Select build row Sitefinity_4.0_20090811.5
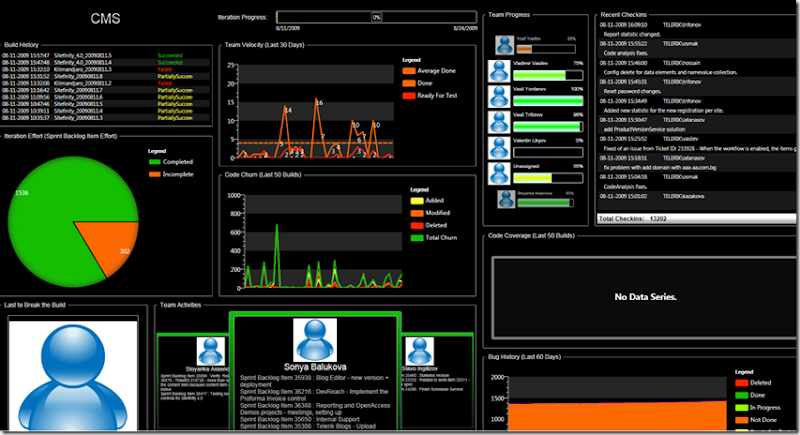The height and width of the screenshot is (435, 800). point(105,56)
